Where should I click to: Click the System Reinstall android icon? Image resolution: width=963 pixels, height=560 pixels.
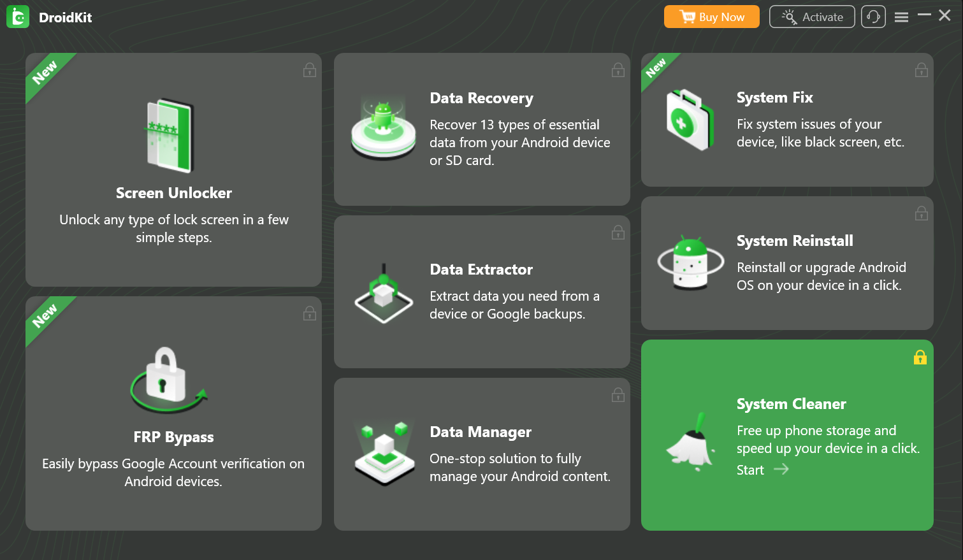tap(691, 262)
